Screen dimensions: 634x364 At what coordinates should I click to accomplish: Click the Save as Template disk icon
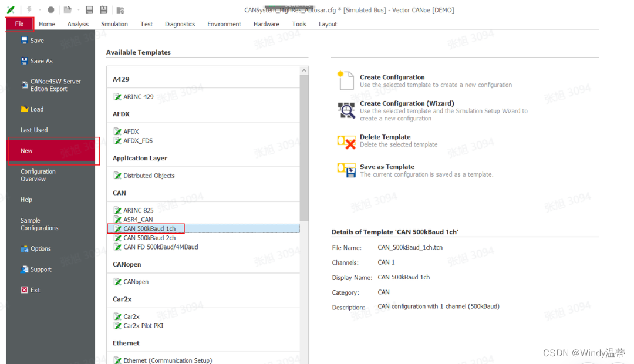(346, 170)
